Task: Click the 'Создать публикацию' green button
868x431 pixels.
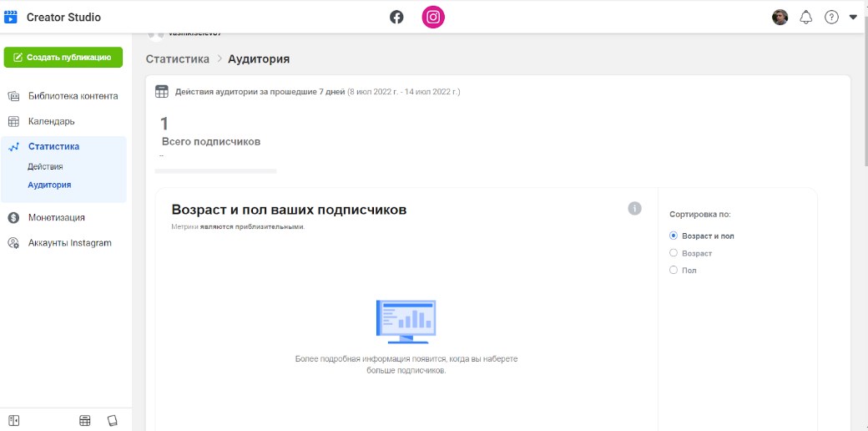Action: [63, 58]
